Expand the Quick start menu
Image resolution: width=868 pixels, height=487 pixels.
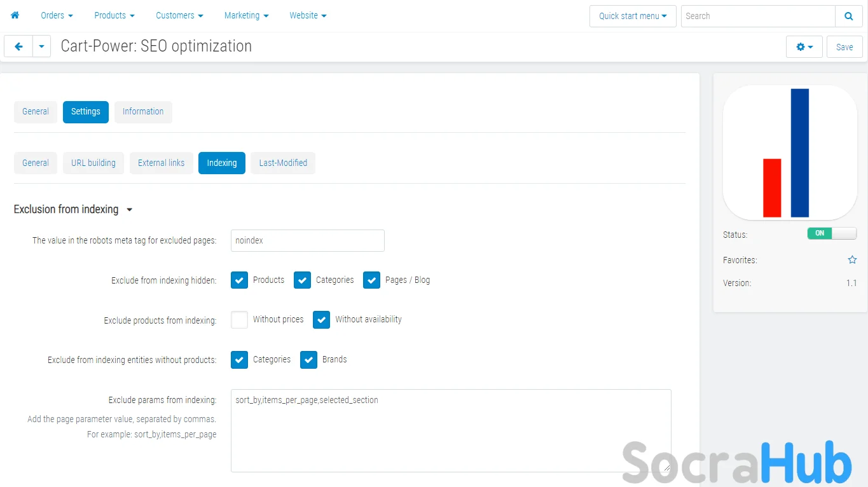click(x=632, y=16)
